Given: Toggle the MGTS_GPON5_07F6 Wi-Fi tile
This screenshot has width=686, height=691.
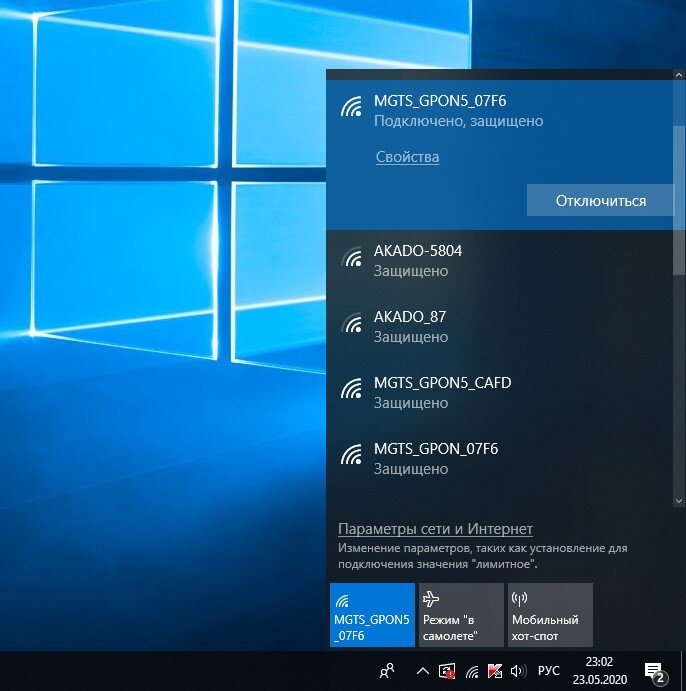Looking at the screenshot, I should point(372,615).
